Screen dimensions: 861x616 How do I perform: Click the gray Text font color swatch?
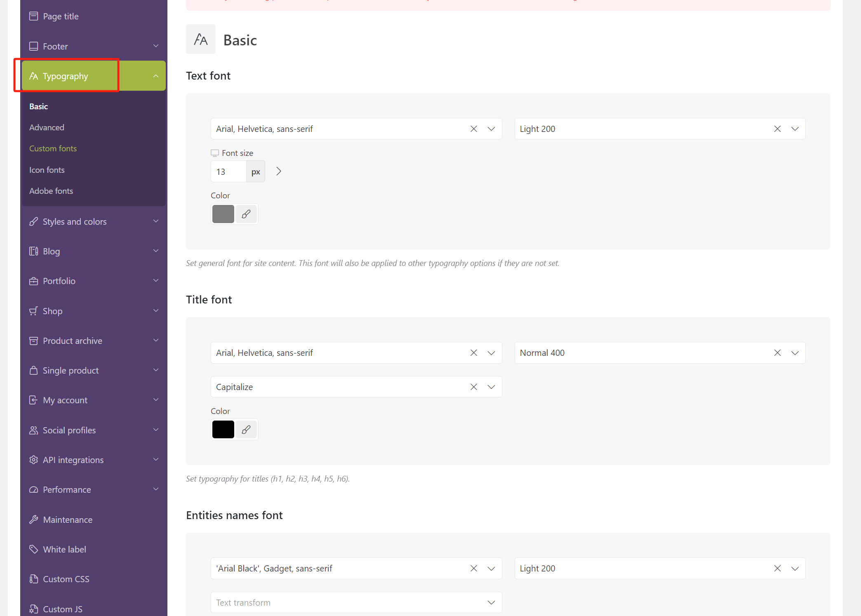tap(223, 214)
